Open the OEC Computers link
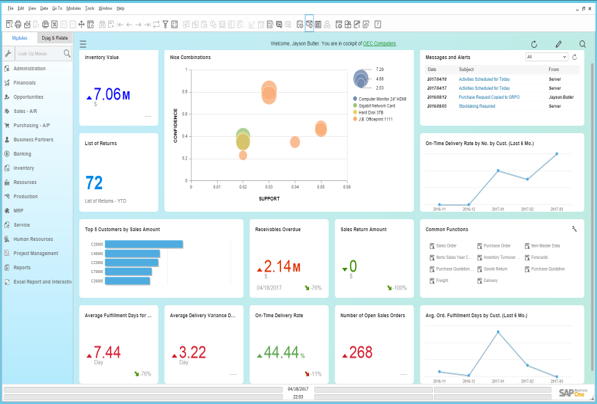Viewport: 597px width, 404px height. [x=379, y=44]
